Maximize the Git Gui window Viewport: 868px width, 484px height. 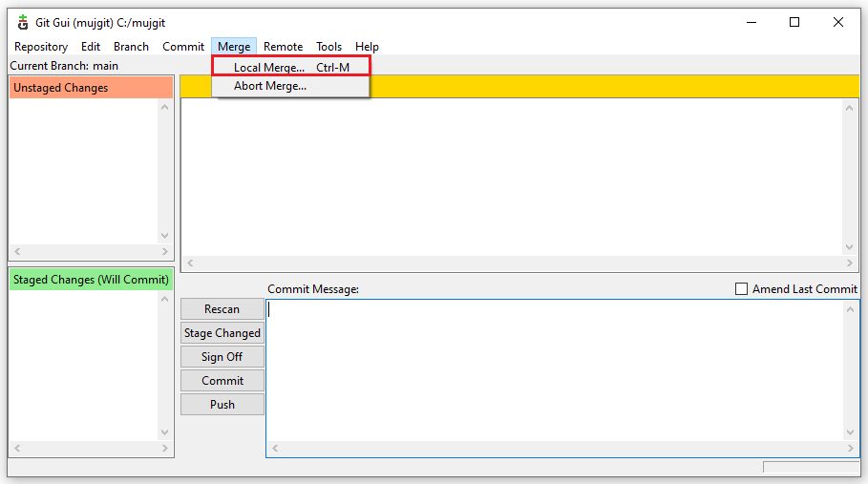click(794, 22)
